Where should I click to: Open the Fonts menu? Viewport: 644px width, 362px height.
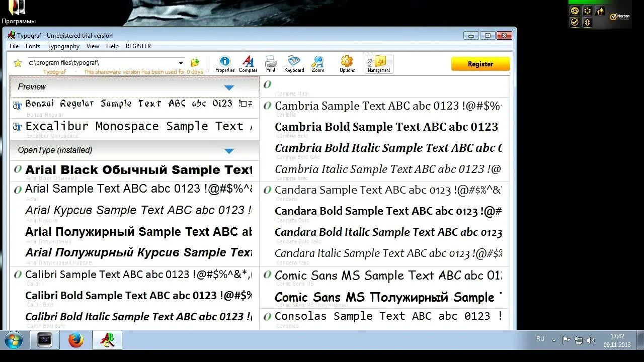(33, 46)
